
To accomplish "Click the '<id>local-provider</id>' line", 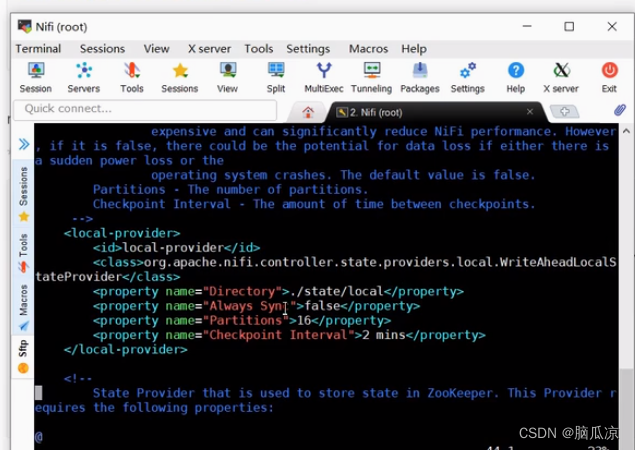I will [177, 247].
